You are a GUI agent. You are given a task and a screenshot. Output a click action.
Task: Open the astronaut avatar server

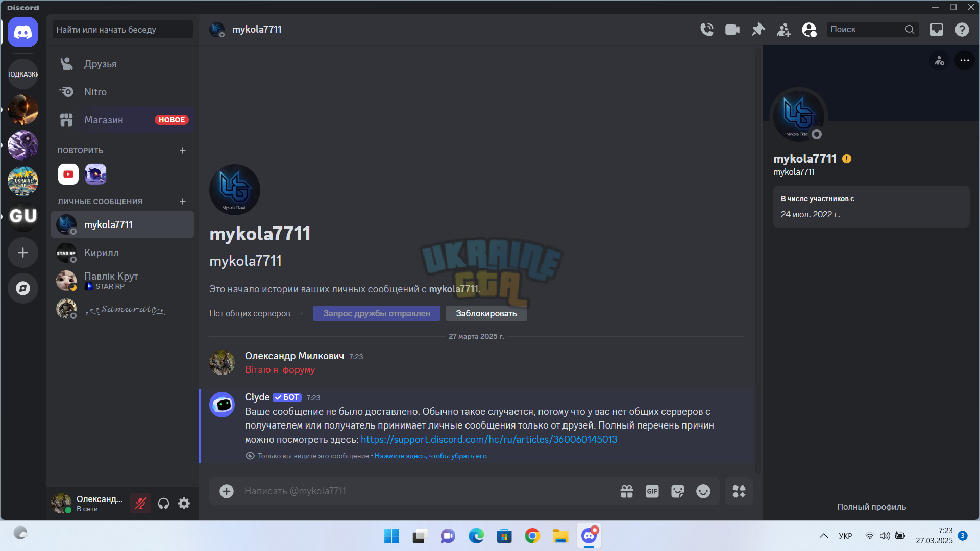23,110
